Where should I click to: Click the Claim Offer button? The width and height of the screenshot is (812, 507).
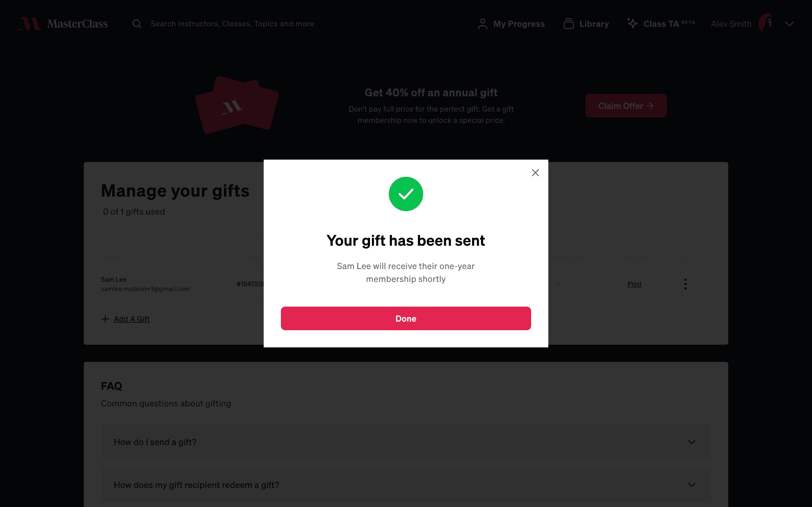pos(626,106)
